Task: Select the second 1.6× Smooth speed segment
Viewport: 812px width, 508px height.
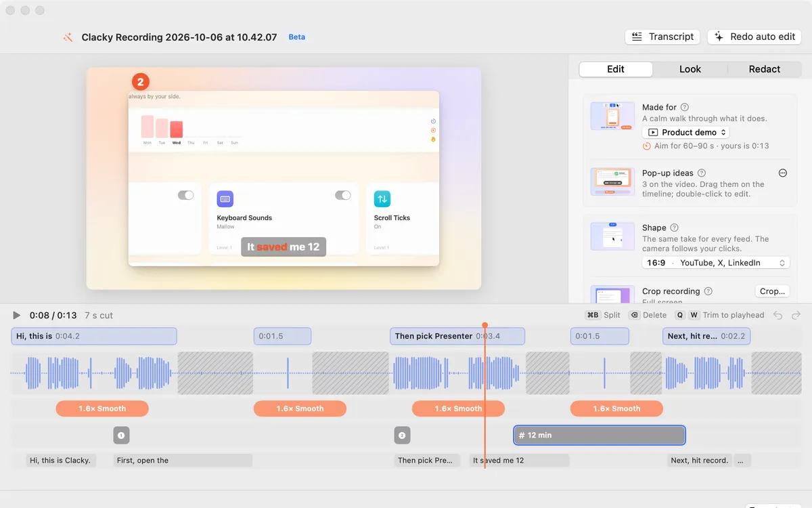Action: [x=300, y=408]
